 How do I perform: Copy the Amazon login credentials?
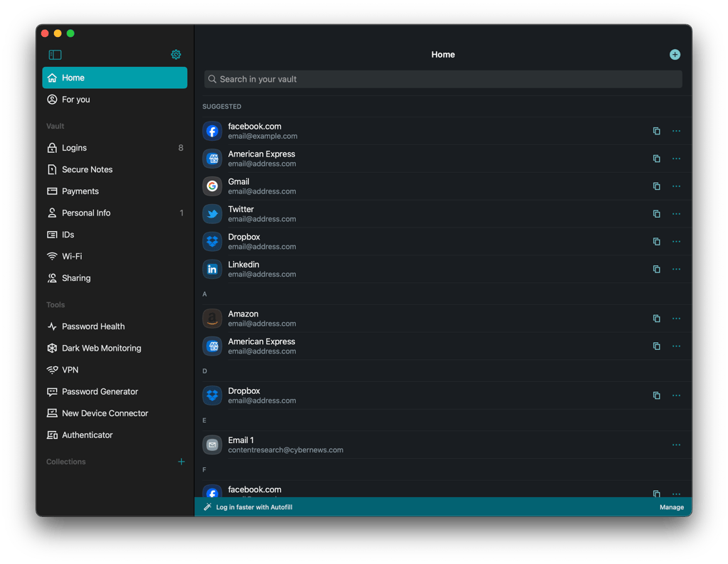click(656, 318)
